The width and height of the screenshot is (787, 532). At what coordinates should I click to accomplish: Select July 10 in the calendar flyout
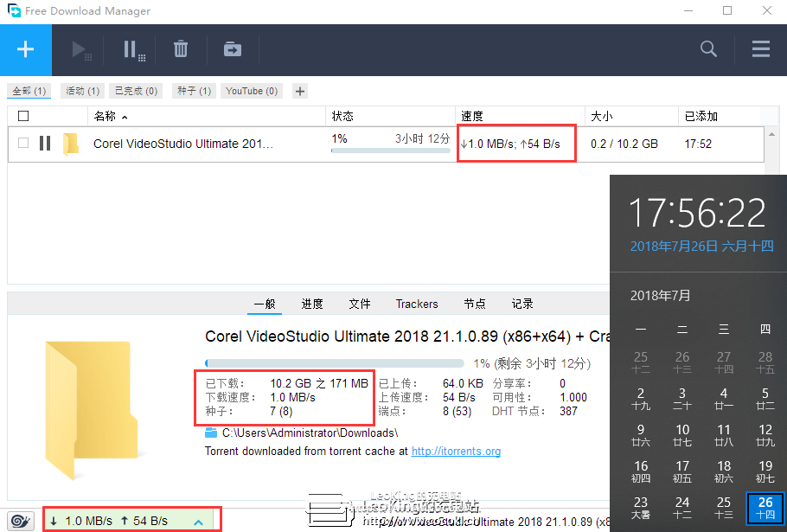pyautogui.click(x=682, y=434)
